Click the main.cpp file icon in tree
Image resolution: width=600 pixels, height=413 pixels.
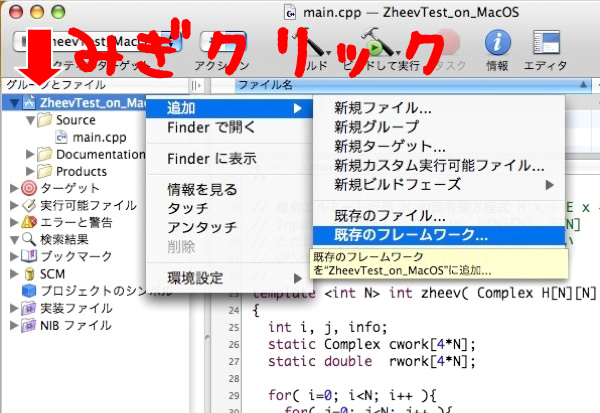click(61, 137)
